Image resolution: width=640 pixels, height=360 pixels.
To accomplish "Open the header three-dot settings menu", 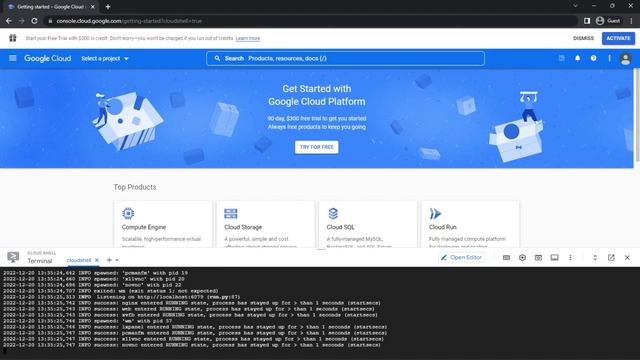I will pyautogui.click(x=609, y=58).
